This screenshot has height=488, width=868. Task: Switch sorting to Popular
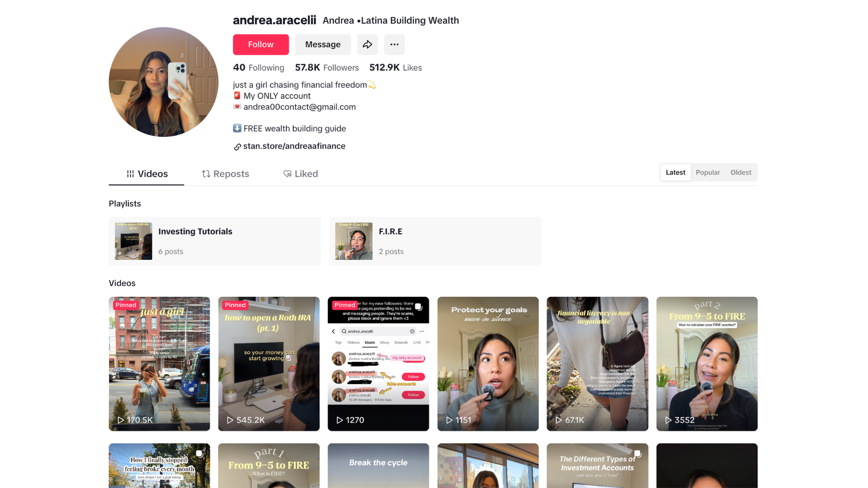pyautogui.click(x=708, y=172)
